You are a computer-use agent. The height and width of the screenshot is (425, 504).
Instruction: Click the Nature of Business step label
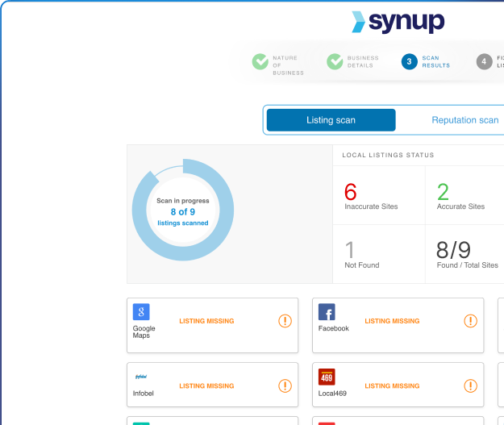(288, 65)
